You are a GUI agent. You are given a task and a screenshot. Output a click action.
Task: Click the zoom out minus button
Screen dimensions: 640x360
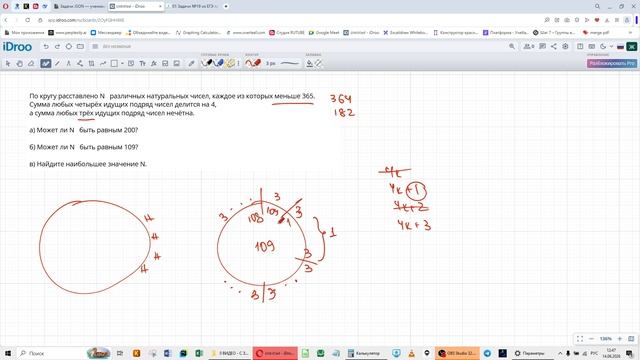(x=591, y=339)
